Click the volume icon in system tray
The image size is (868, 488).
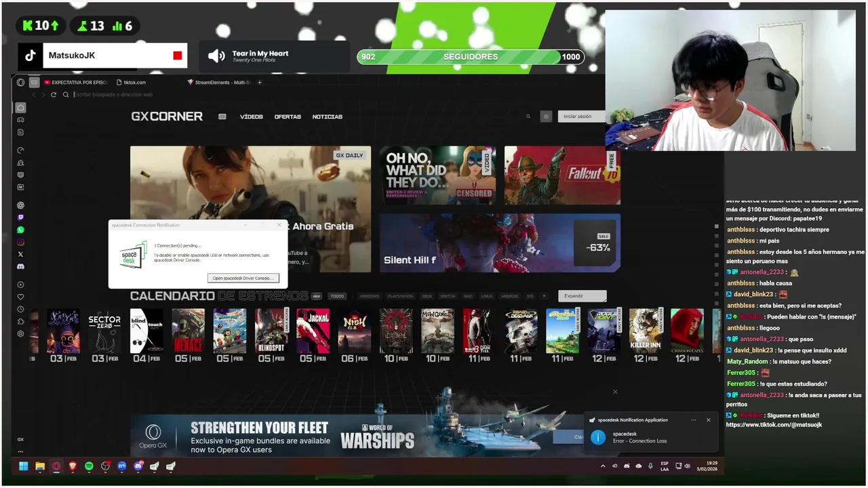[x=688, y=466]
